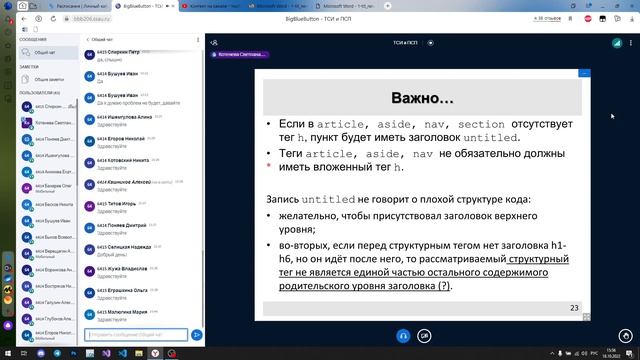
Task: Switch to the Расписание browser tab
Action: 77,6
